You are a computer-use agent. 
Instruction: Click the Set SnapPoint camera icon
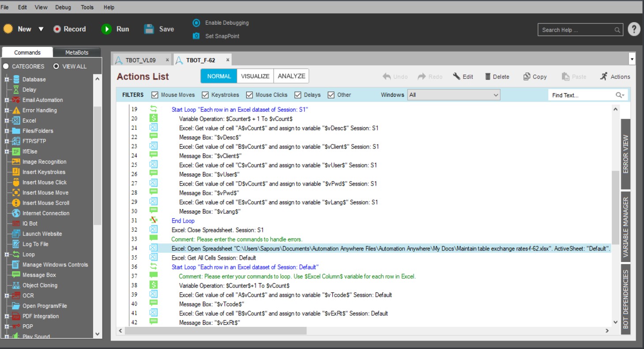tap(196, 36)
